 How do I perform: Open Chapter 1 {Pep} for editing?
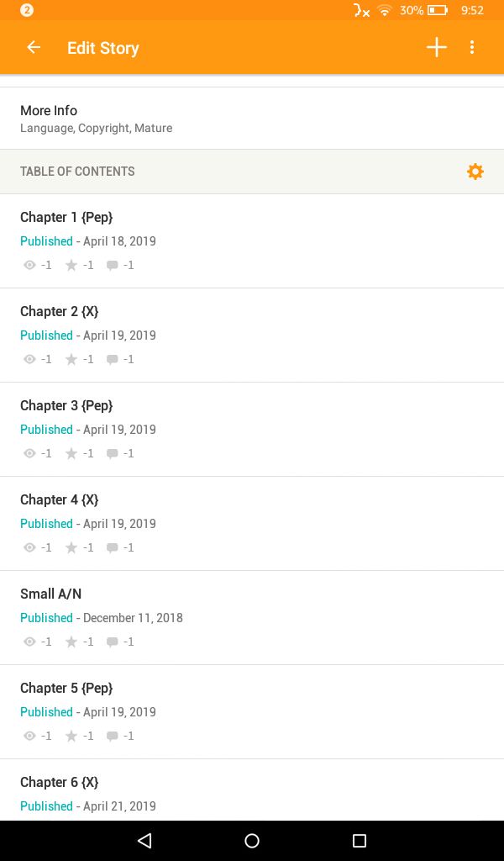[x=252, y=240]
